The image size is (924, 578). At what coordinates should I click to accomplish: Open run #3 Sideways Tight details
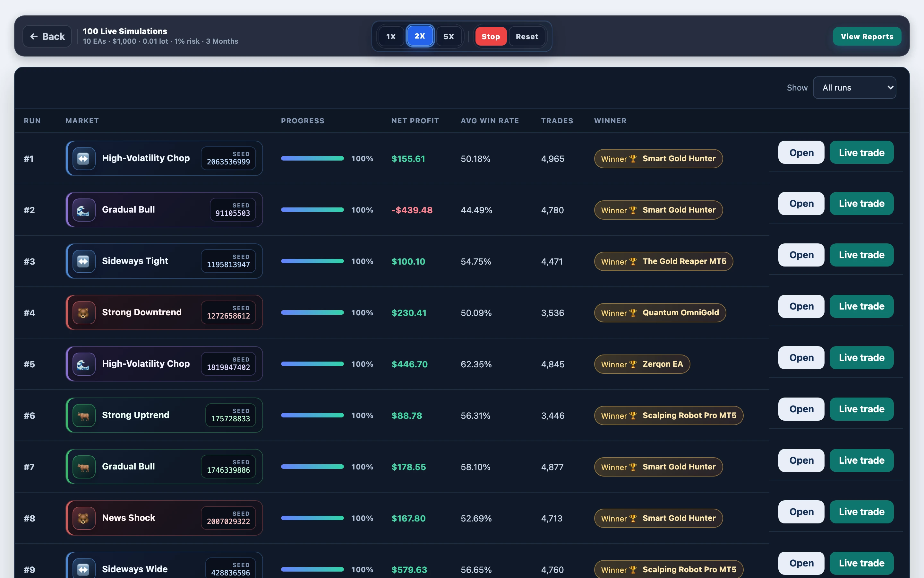(801, 255)
